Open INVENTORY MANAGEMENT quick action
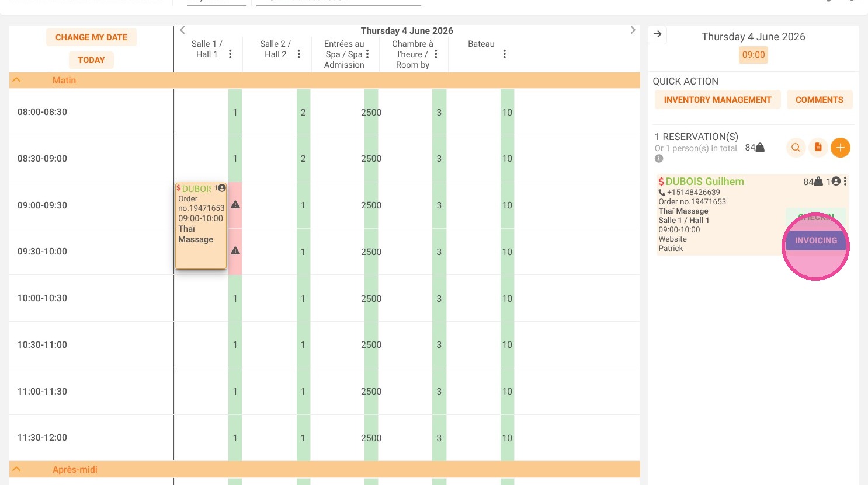 click(x=717, y=100)
